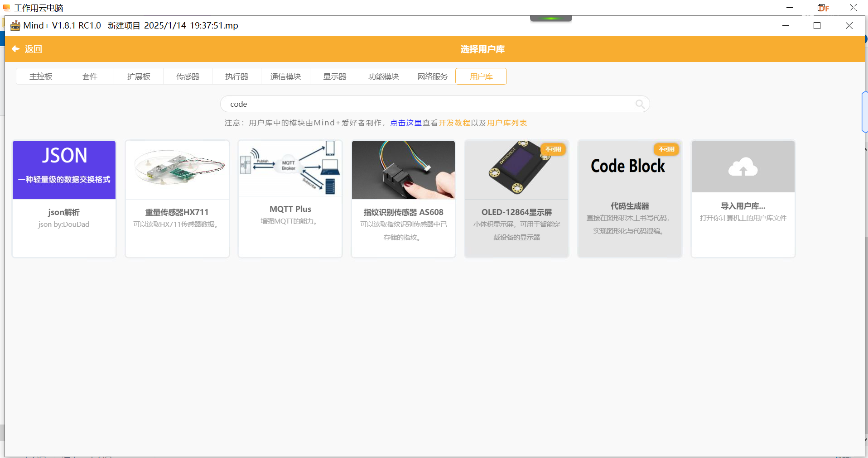Minimize the 工作用云电脑 outer window
The height and width of the screenshot is (458, 868).
point(790,8)
